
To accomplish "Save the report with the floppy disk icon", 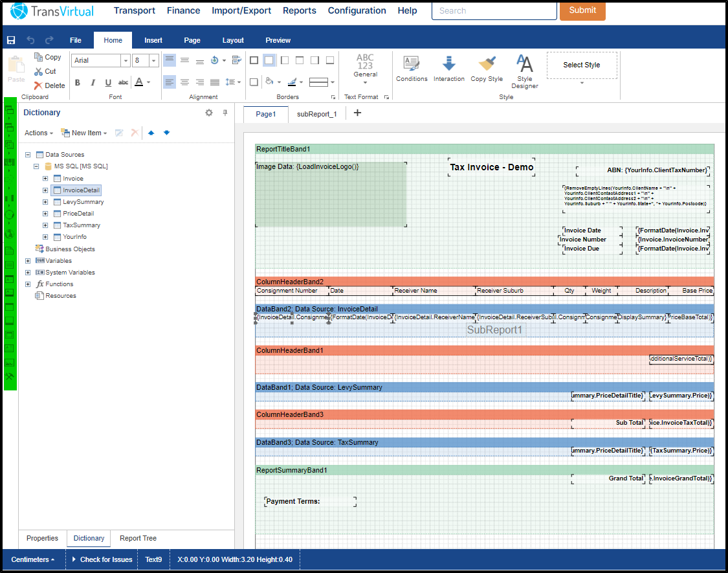I will click(11, 40).
